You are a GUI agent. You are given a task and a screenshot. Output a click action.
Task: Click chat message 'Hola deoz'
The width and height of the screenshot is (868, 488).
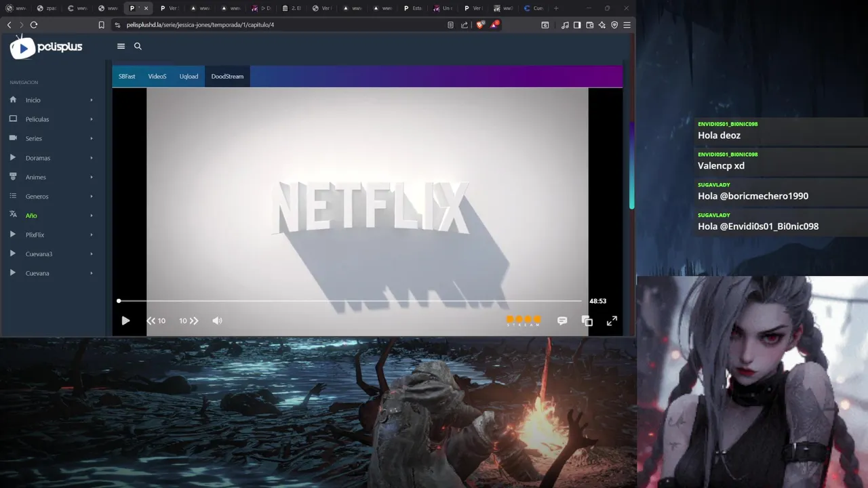pos(719,136)
